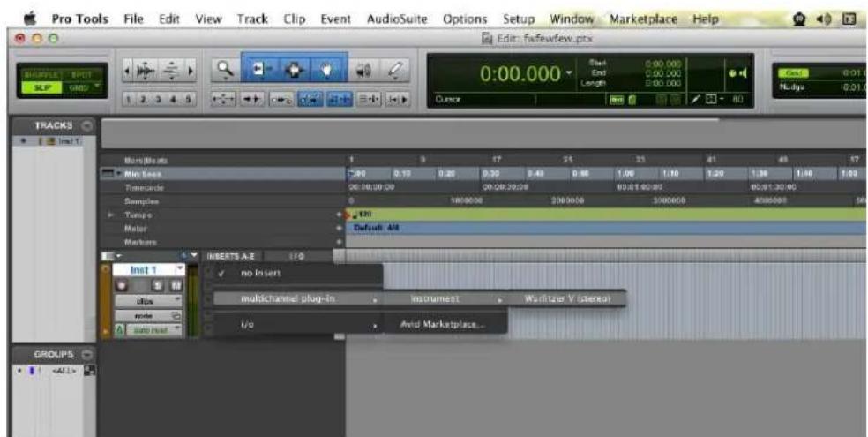Open i/o submenu in insert menu

[298, 325]
